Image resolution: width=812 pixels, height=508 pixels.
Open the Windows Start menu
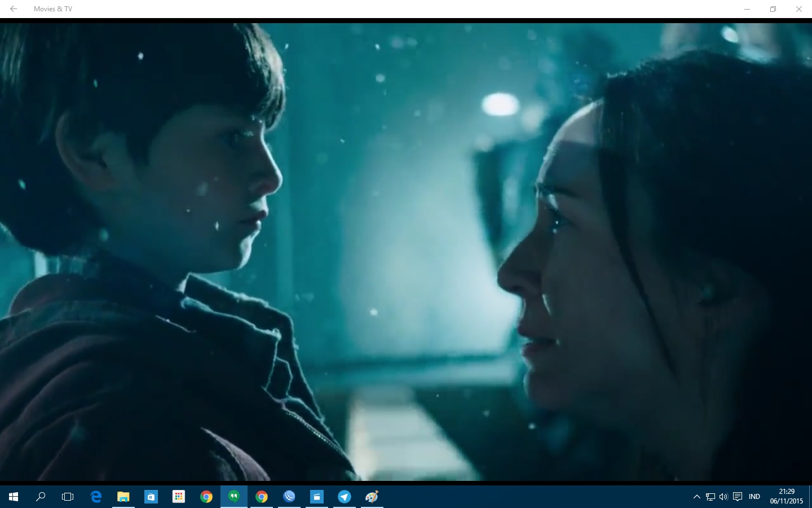(14, 497)
